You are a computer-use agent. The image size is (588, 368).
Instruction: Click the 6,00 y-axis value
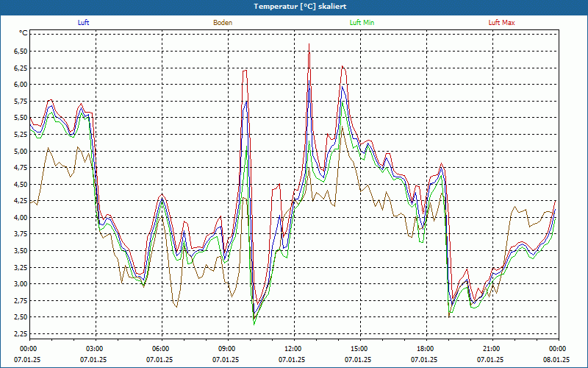pos(21,85)
